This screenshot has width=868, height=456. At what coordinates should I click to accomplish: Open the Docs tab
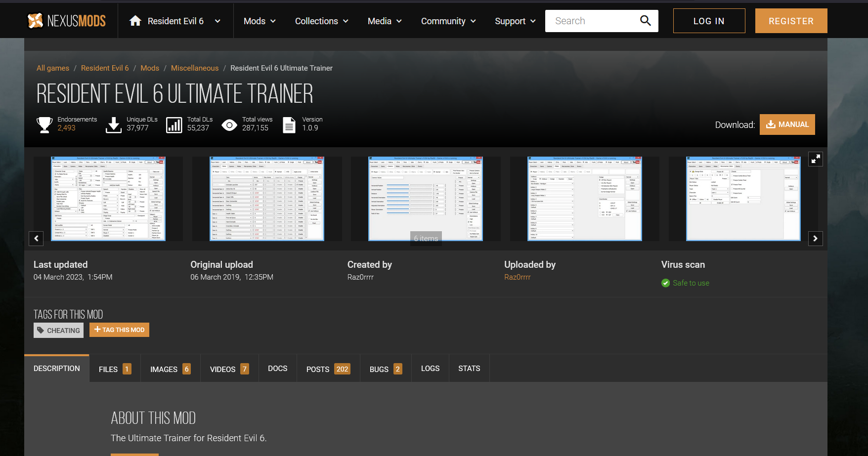pos(278,369)
